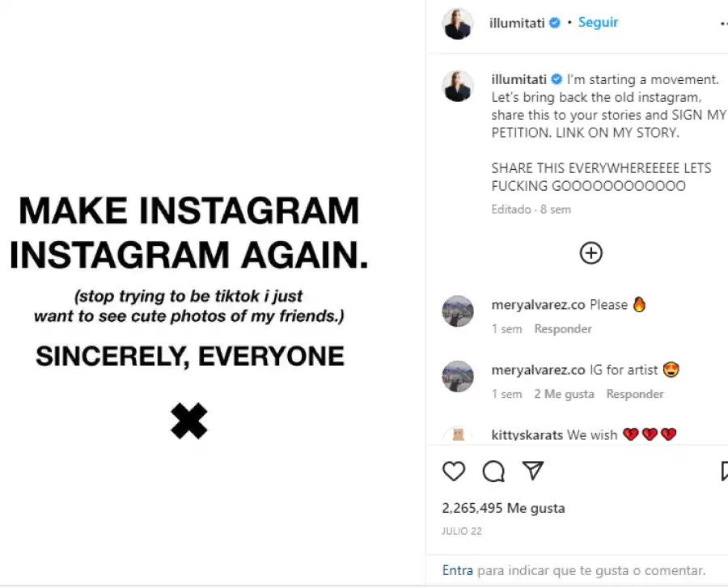Open the Editado revision details
The height and width of the screenshot is (588, 728).
pos(510,209)
